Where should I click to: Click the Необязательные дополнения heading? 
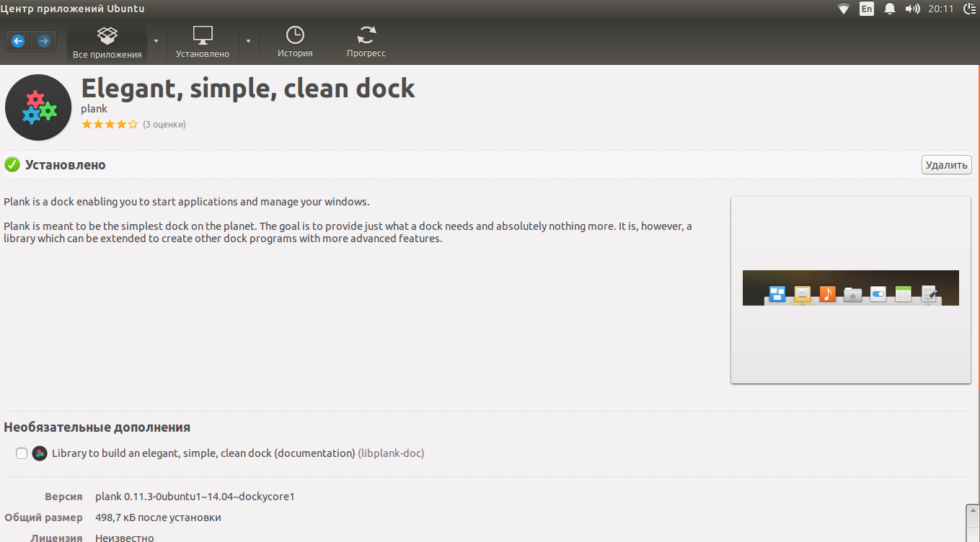[x=97, y=427]
